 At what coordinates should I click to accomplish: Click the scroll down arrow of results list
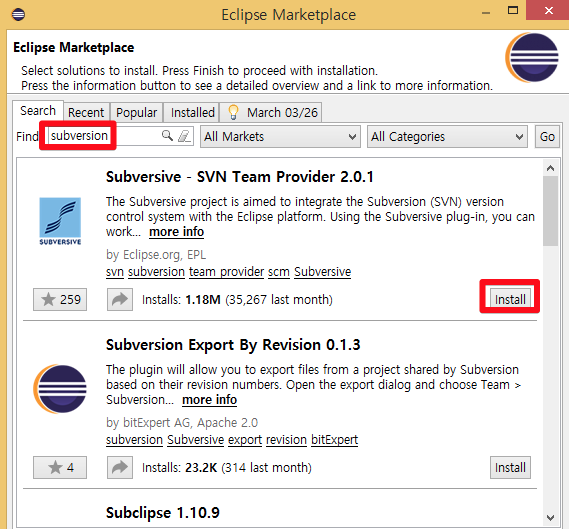click(x=550, y=518)
